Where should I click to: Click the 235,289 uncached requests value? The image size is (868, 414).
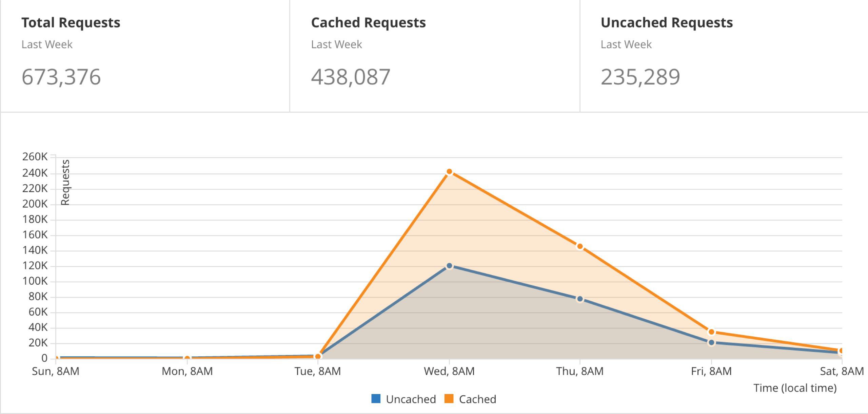640,77
